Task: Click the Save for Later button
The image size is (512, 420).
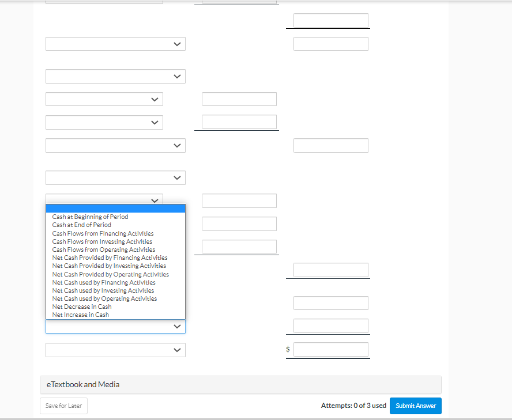Action: (x=63, y=406)
